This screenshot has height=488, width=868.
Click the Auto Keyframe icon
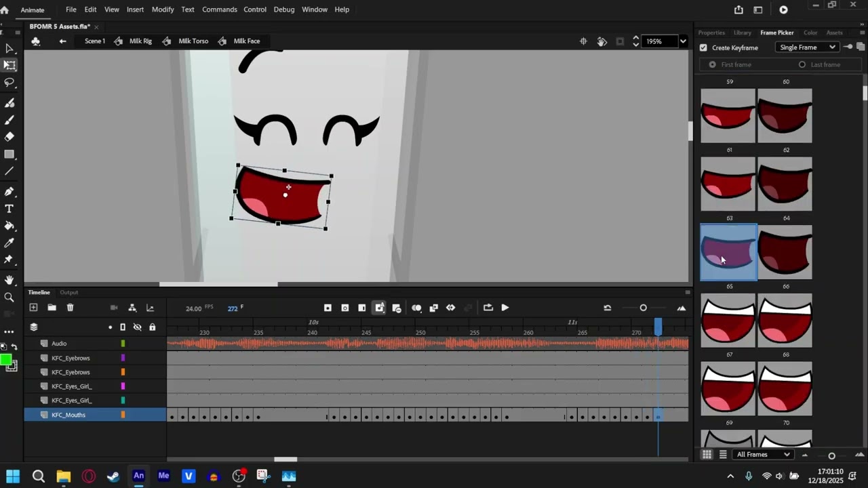point(379,308)
